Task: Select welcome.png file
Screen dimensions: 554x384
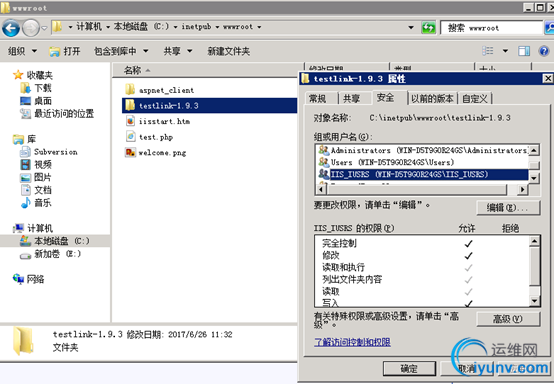Action: click(156, 152)
